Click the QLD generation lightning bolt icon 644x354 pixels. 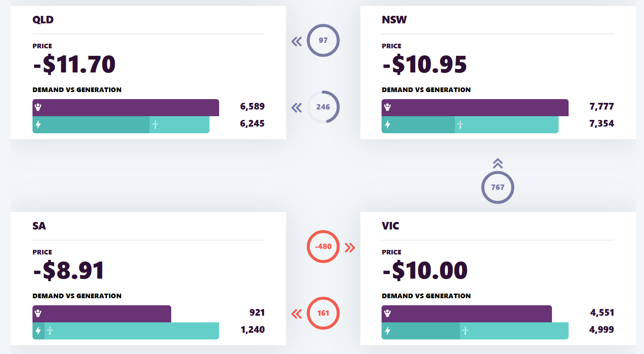click(38, 124)
